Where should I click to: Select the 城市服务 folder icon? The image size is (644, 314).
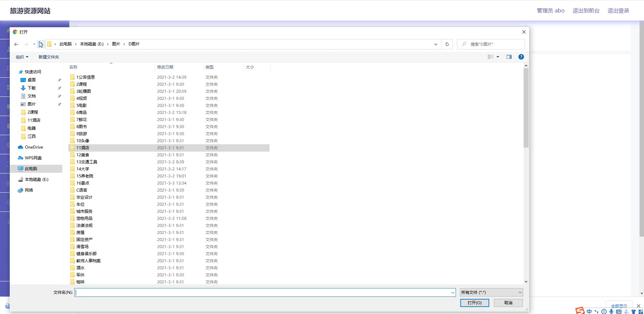(x=72, y=211)
